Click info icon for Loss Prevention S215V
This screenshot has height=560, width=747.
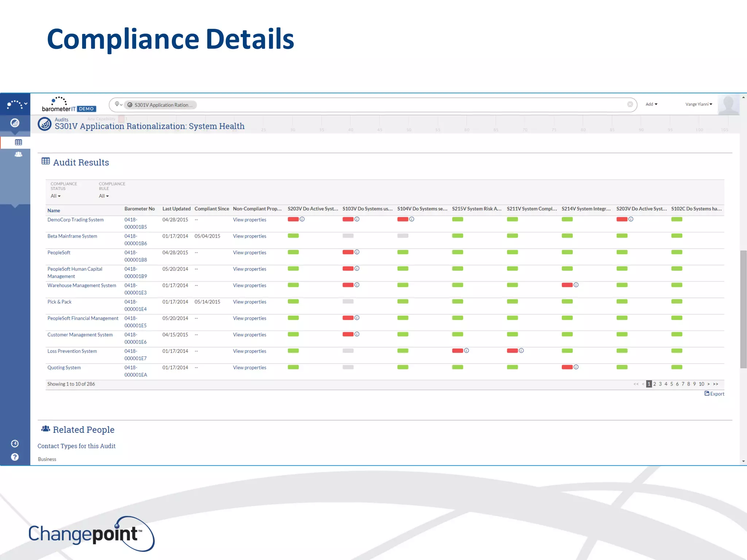(466, 350)
